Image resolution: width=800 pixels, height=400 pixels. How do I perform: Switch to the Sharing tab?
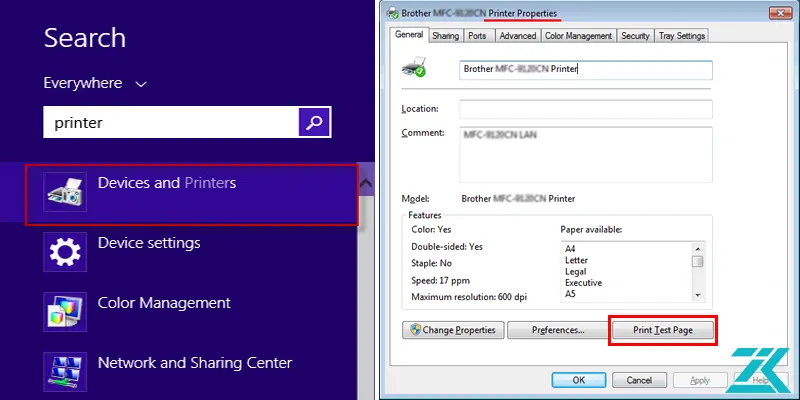(x=445, y=36)
